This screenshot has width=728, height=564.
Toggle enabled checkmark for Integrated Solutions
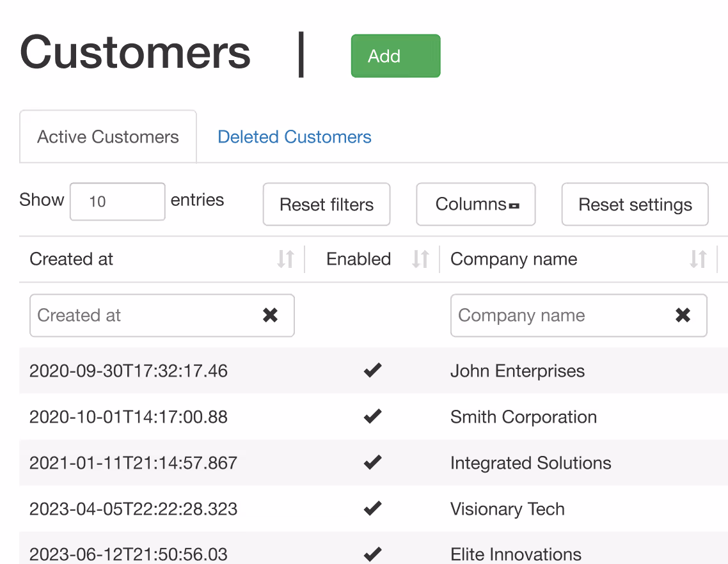click(372, 463)
